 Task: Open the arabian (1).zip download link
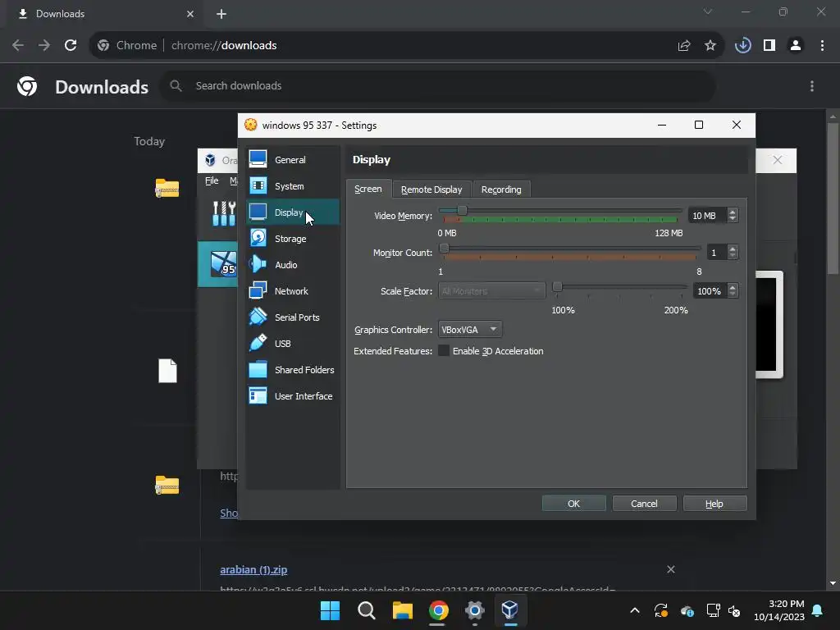point(253,569)
